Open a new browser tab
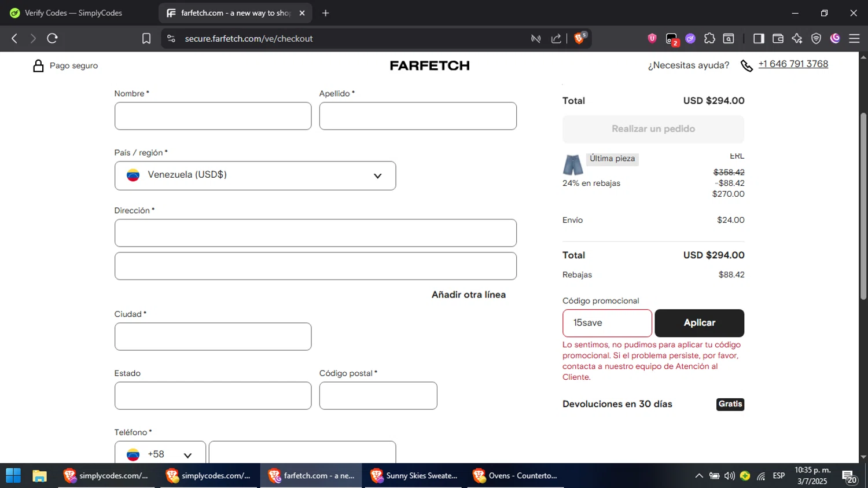Image resolution: width=868 pixels, height=488 pixels. 325,13
